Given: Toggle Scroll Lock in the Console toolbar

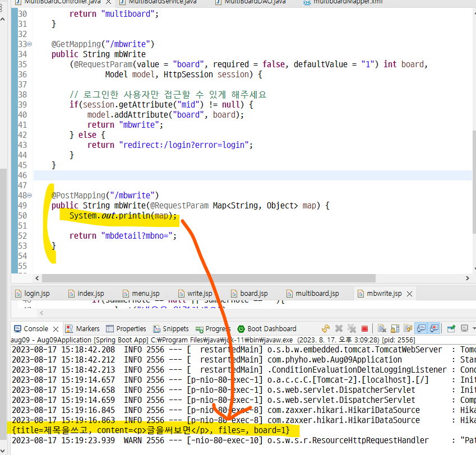Looking at the screenshot, I should tap(395, 328).
